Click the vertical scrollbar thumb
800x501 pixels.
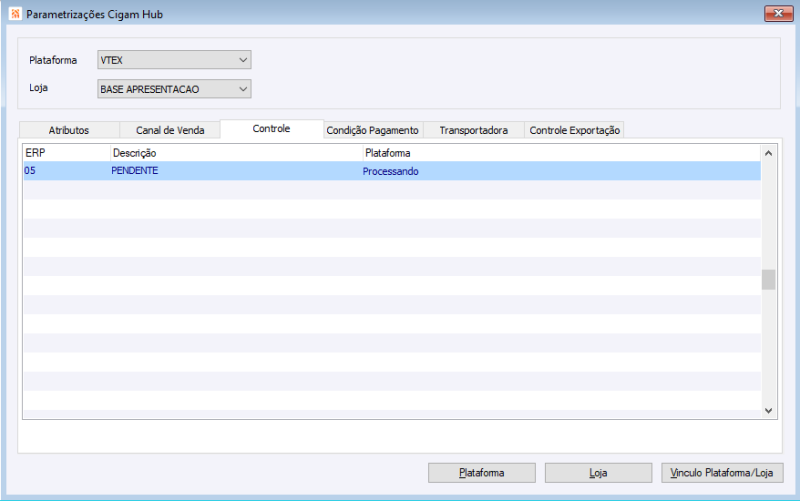point(768,280)
